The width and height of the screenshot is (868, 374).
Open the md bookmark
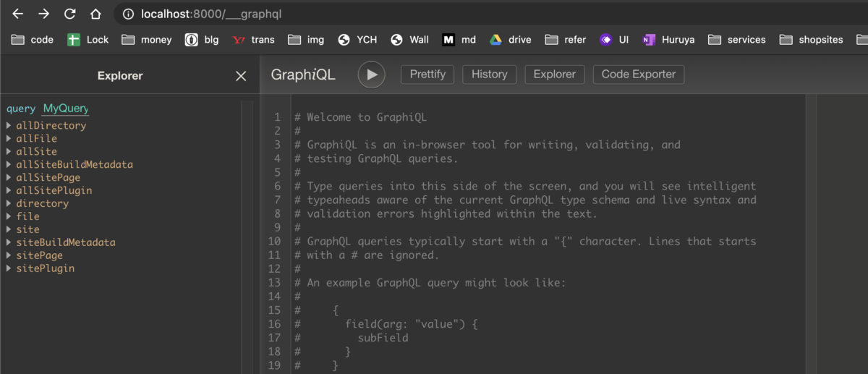pos(459,40)
